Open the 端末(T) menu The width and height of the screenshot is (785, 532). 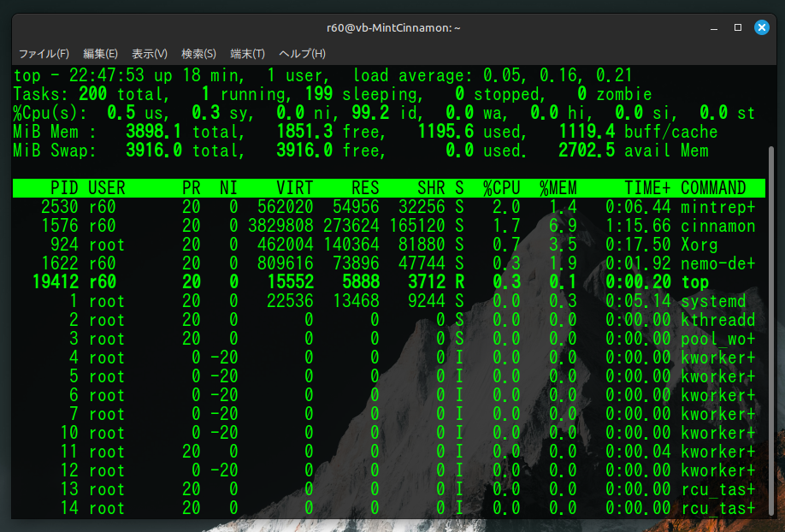pos(247,54)
